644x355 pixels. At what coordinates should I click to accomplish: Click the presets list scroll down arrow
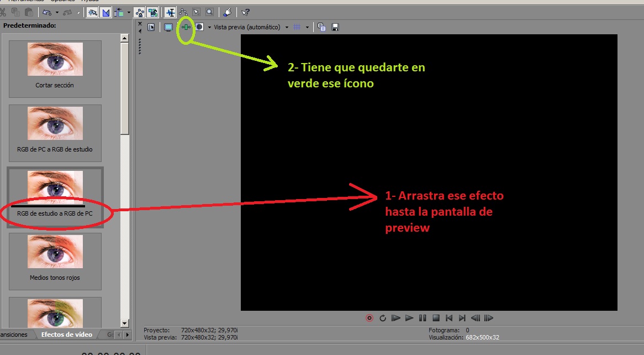[125, 323]
